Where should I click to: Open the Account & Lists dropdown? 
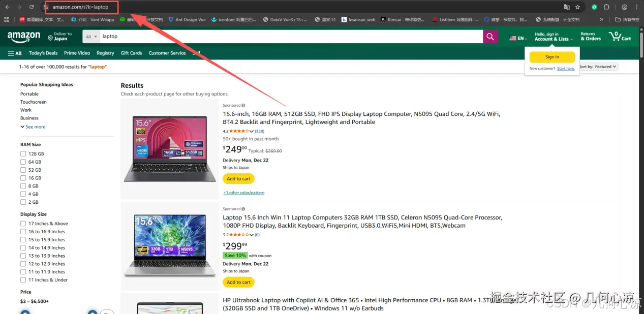(x=554, y=37)
